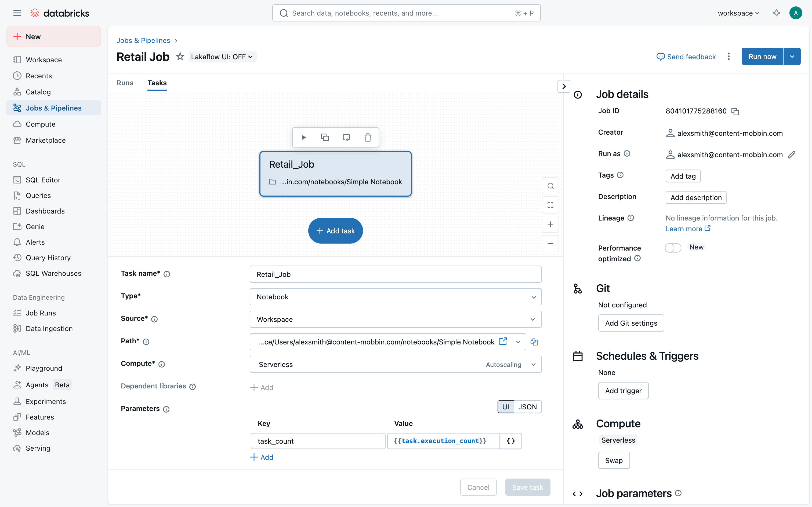Click the Add trigger button
The image size is (812, 507).
[623, 391]
